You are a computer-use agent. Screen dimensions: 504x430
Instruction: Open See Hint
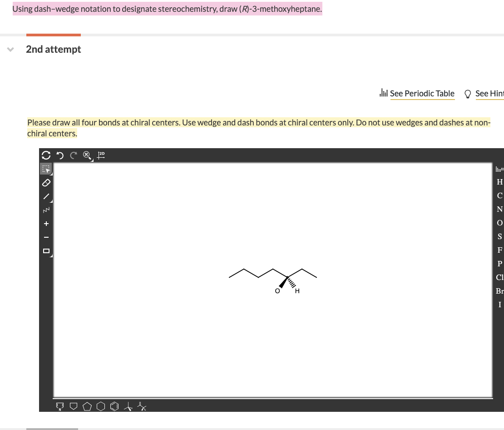[489, 94]
